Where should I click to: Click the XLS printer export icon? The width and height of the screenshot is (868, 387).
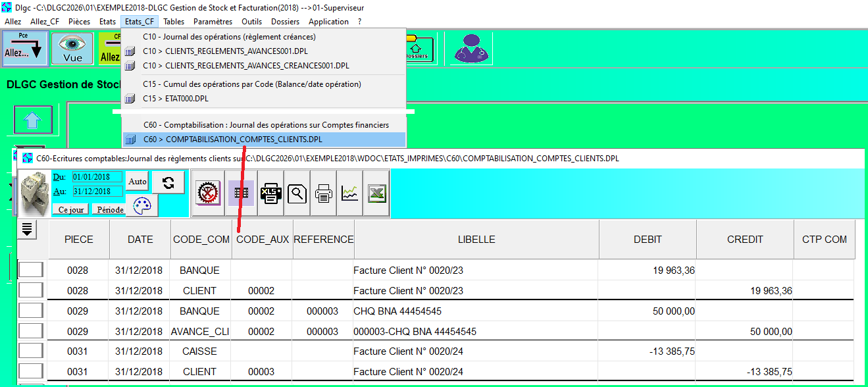point(270,193)
